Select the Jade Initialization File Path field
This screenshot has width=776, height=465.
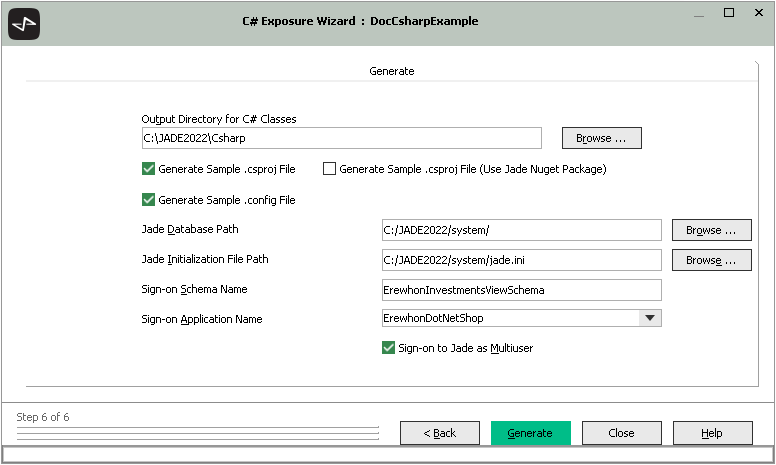[x=521, y=260]
